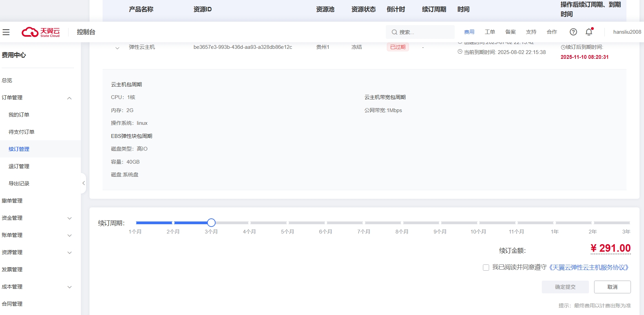Open the 工单 top navigation item
644x315 pixels.
(x=490, y=32)
